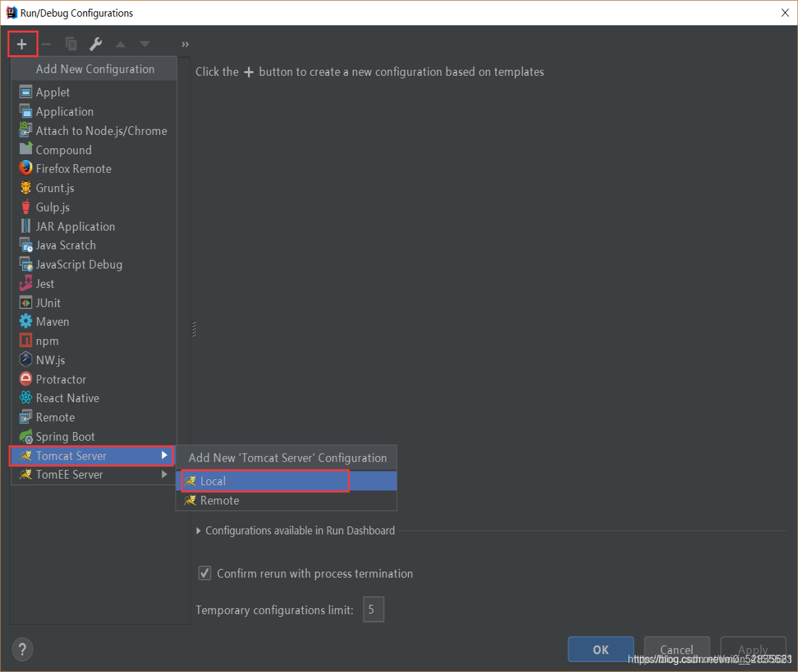The height and width of the screenshot is (672, 798).
Task: Choose TomEE Server menu entry
Action: (92, 475)
